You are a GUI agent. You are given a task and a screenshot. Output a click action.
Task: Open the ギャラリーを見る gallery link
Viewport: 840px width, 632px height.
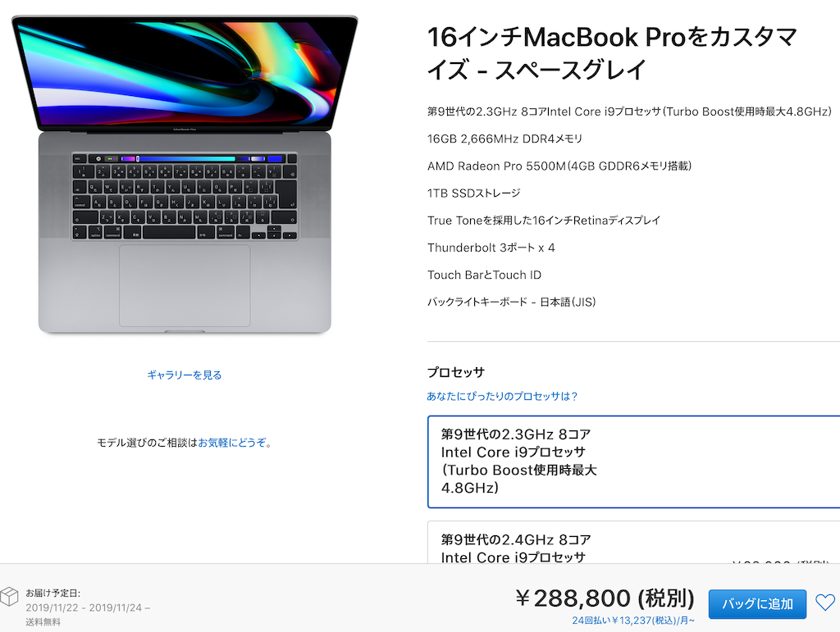pos(185,375)
